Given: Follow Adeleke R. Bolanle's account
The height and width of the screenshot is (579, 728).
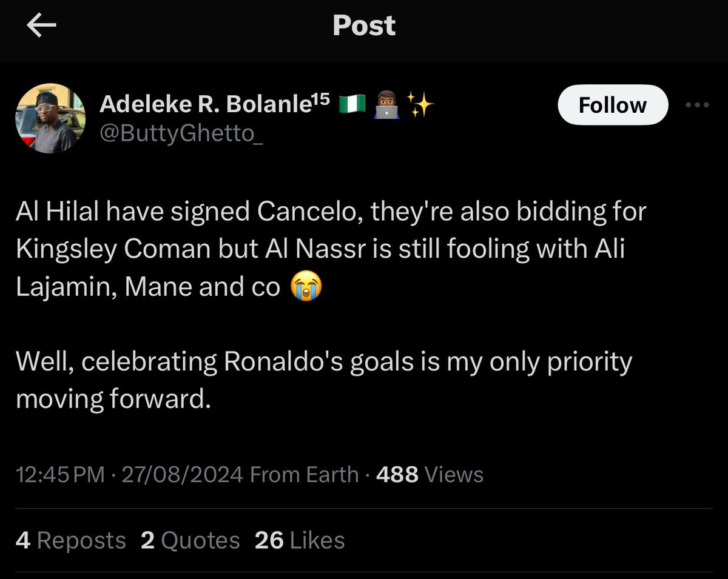Looking at the screenshot, I should click(x=612, y=105).
